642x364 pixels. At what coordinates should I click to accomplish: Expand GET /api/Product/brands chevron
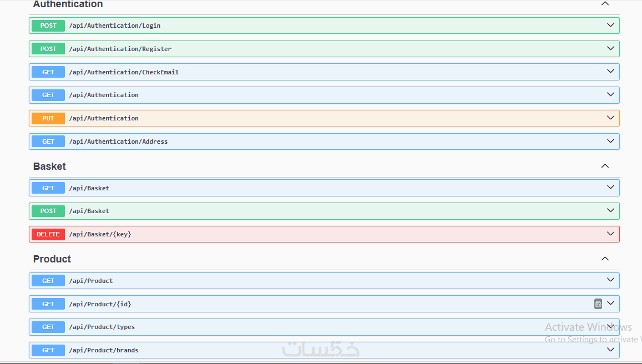pos(610,350)
